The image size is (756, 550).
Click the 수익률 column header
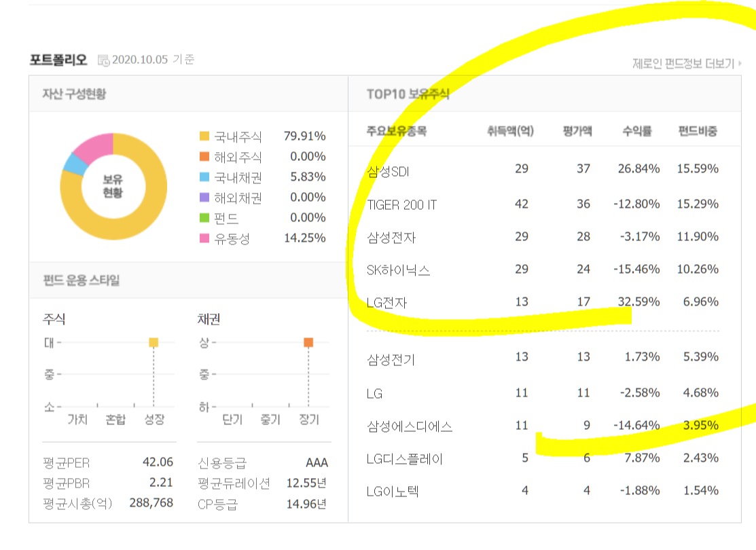[637, 130]
